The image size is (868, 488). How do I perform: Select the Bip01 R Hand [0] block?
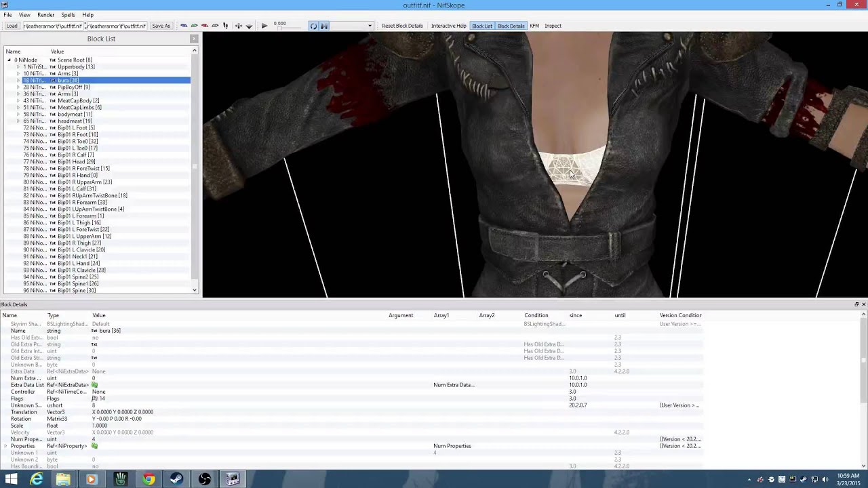click(x=77, y=175)
